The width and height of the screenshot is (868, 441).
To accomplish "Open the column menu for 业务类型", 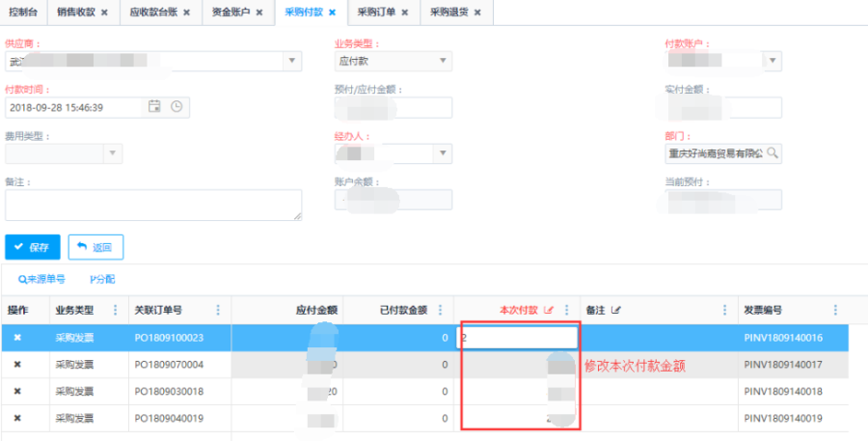I will [x=116, y=311].
